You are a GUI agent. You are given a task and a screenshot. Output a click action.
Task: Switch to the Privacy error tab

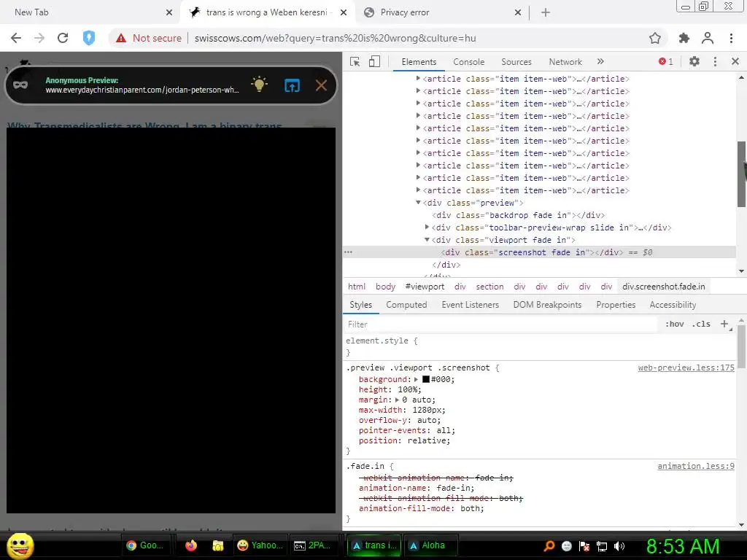tap(404, 12)
